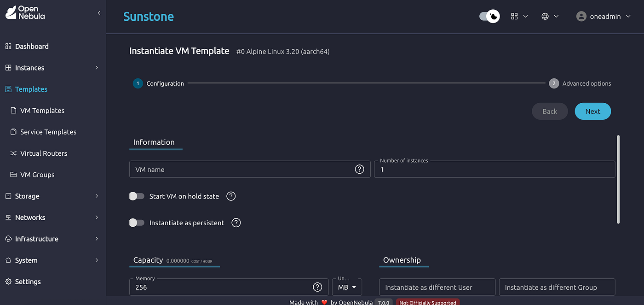Show help for Memory field
This screenshot has width=644, height=305.
(317, 287)
